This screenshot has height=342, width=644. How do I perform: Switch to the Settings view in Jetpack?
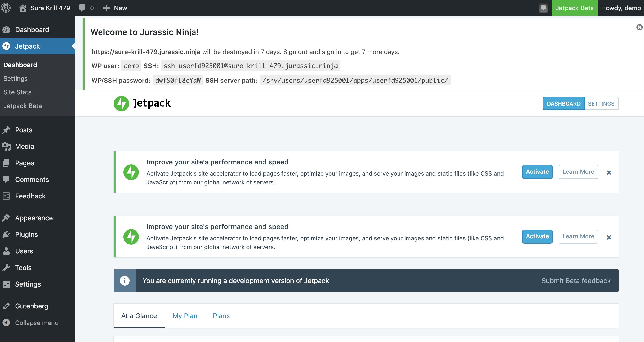[x=601, y=103]
